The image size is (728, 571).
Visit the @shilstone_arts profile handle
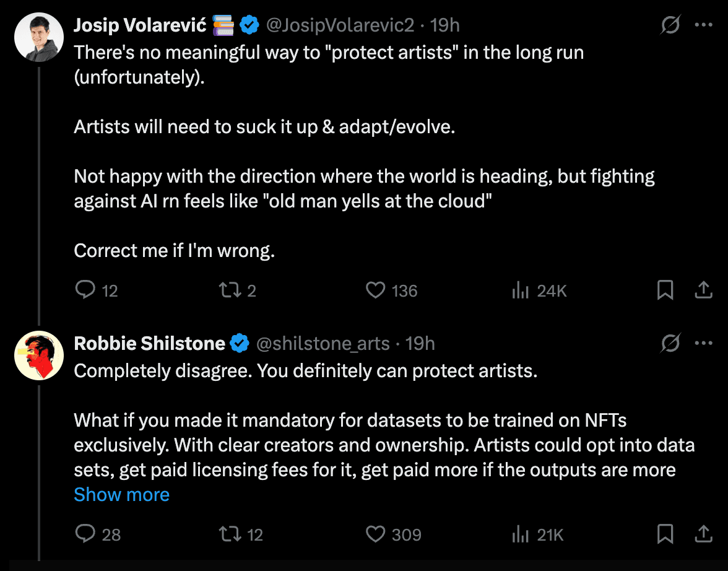[323, 343]
